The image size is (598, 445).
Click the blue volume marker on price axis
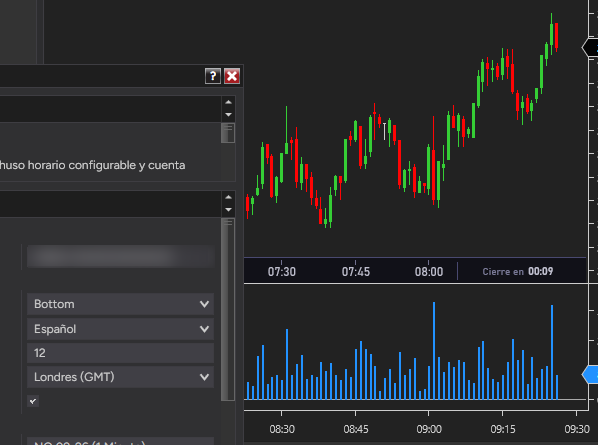pos(590,374)
